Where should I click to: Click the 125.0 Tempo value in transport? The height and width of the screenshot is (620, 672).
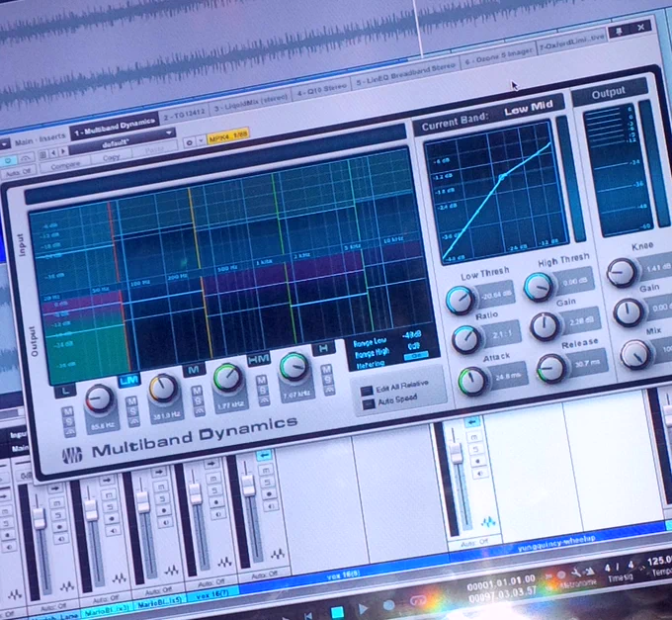click(x=660, y=561)
